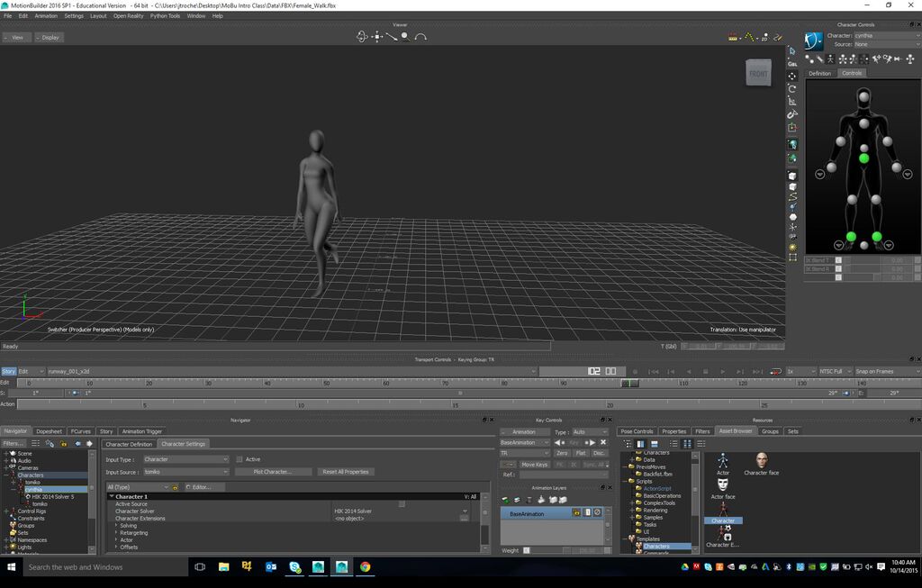Delete key with X icon in Key Controls
922x588 pixels.
click(602, 442)
